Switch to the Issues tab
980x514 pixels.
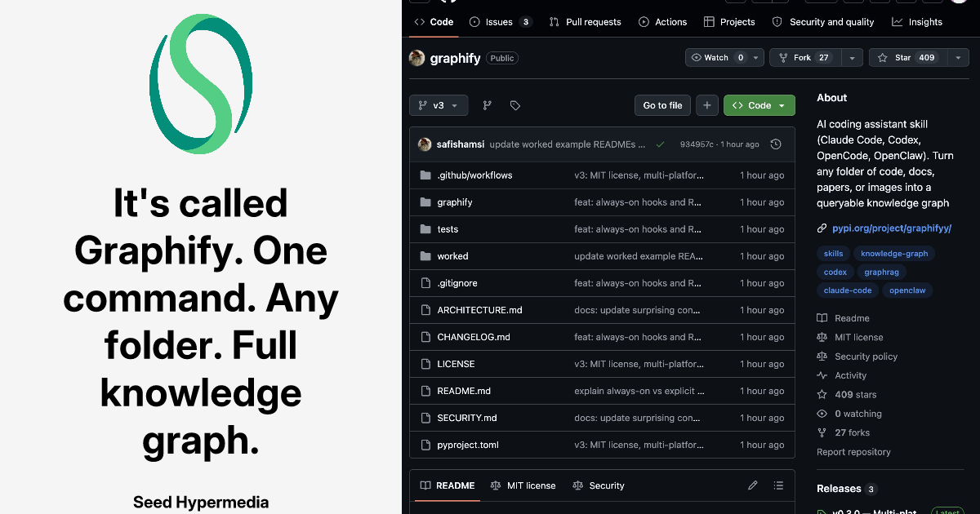[x=500, y=22]
